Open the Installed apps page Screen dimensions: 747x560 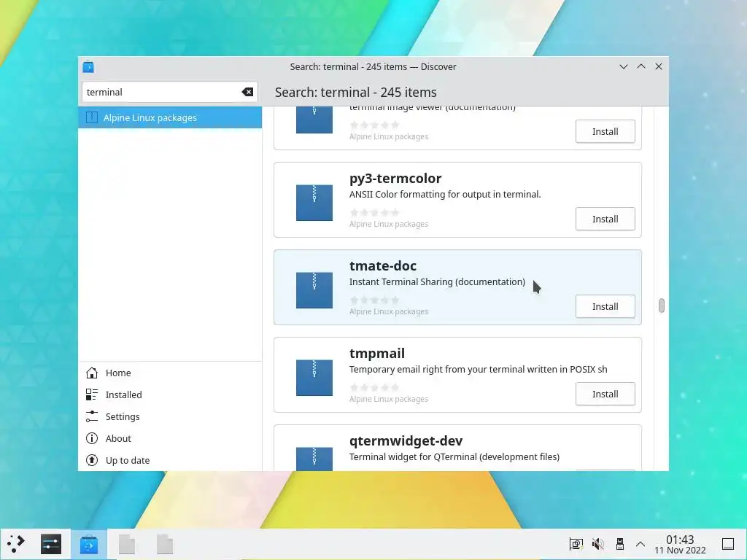click(x=170, y=394)
